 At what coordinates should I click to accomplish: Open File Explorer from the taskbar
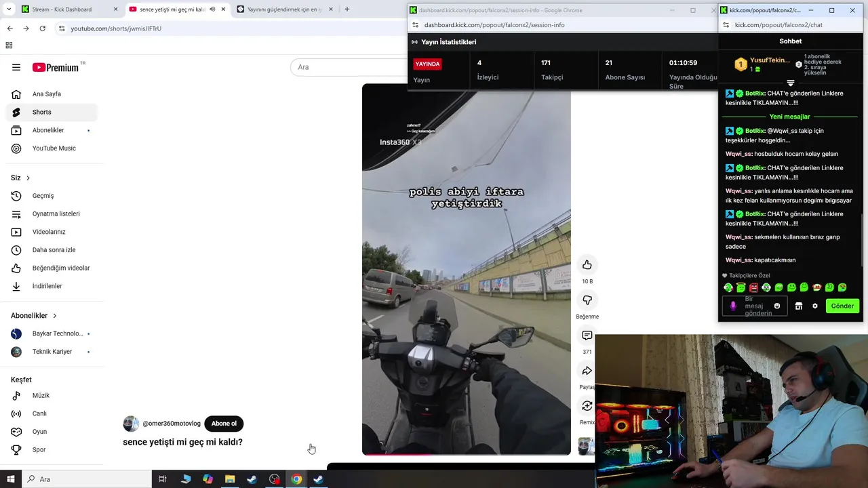[230, 479]
